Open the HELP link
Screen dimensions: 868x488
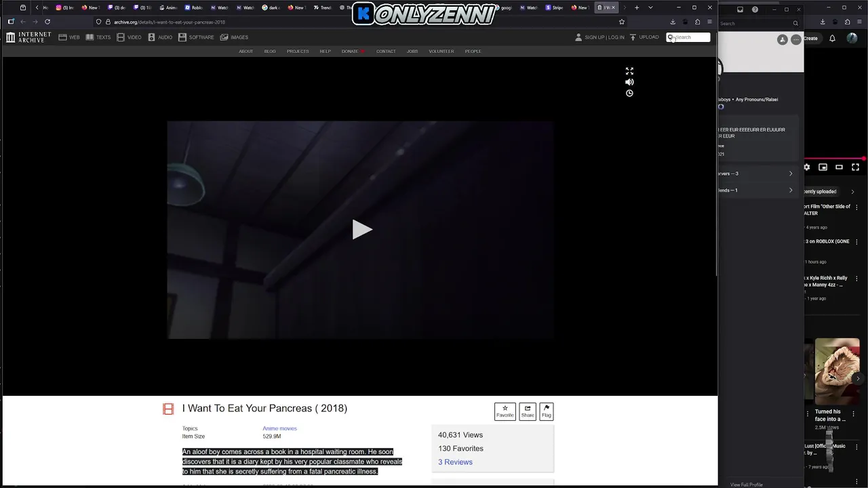(325, 52)
